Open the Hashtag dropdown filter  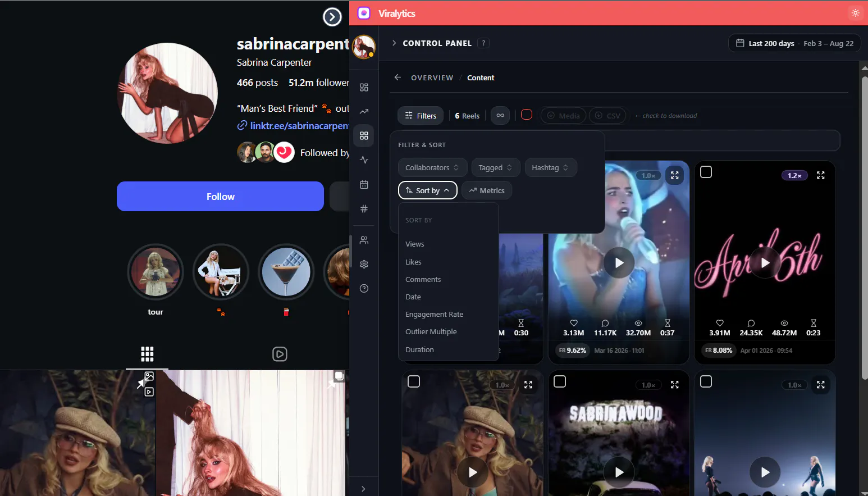(x=551, y=167)
